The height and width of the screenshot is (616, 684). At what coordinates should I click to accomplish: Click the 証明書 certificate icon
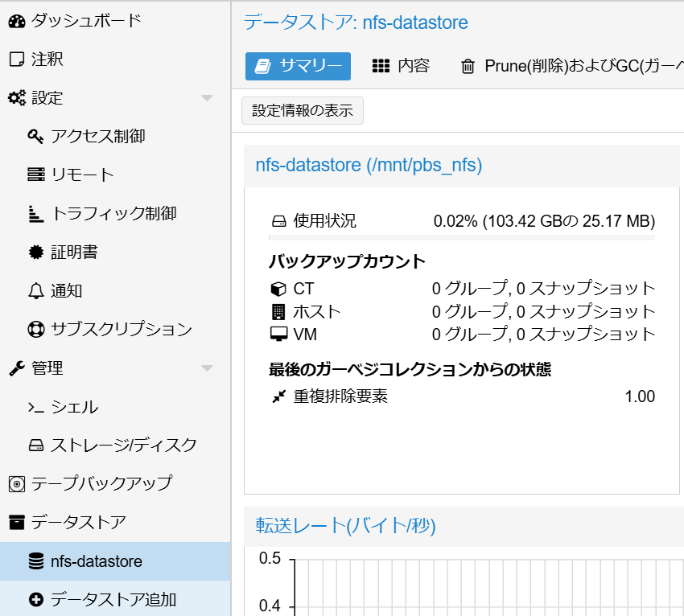[35, 252]
